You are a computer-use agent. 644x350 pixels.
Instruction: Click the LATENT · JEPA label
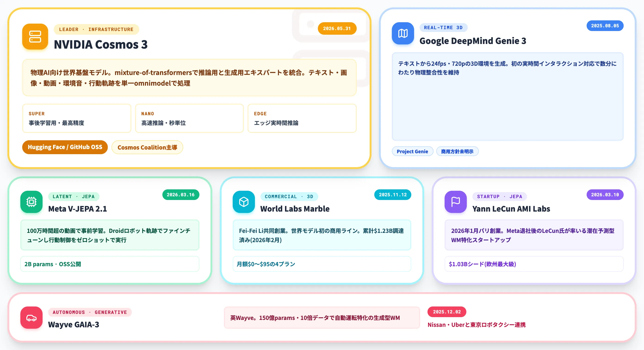(x=74, y=196)
